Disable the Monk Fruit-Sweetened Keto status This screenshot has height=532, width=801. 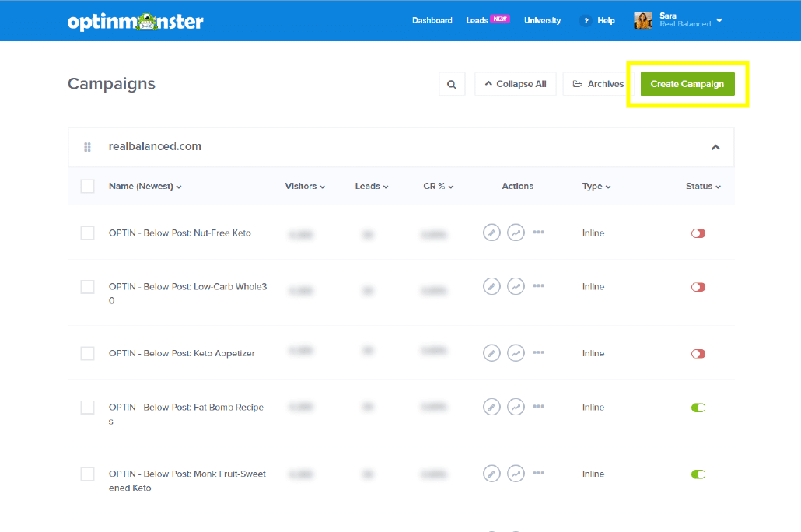(x=698, y=474)
